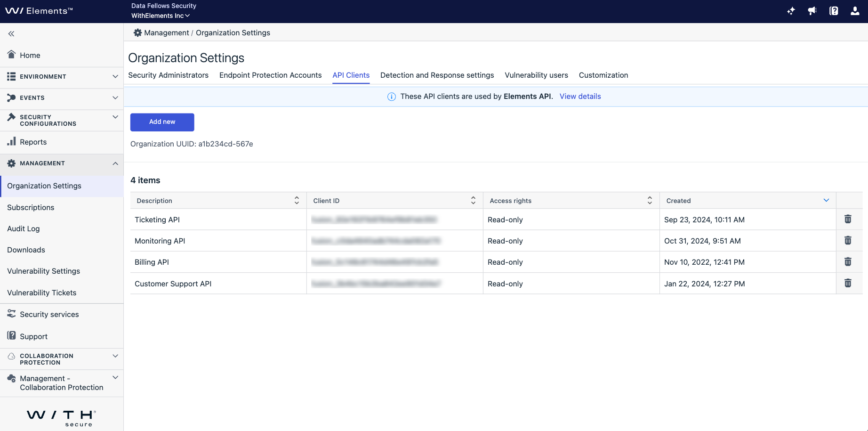The image size is (868, 431).
Task: Remove the Customer Support API client
Action: click(x=848, y=283)
